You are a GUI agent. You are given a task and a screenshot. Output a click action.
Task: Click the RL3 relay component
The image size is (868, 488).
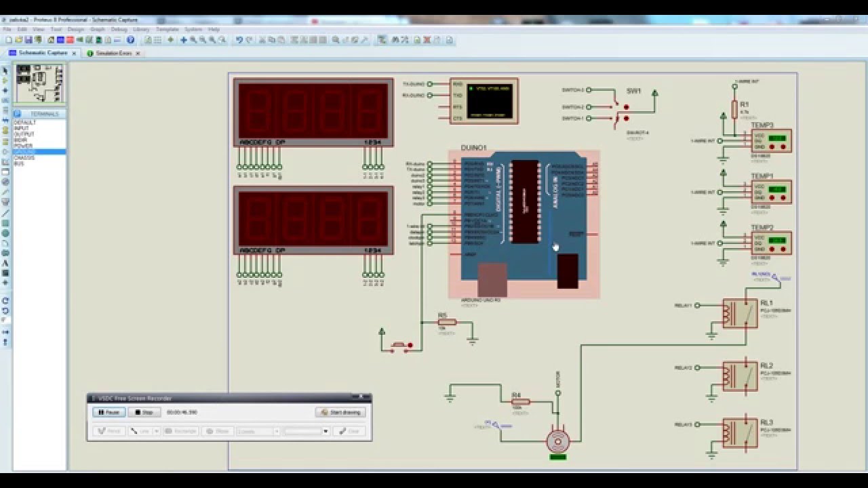[x=740, y=433]
